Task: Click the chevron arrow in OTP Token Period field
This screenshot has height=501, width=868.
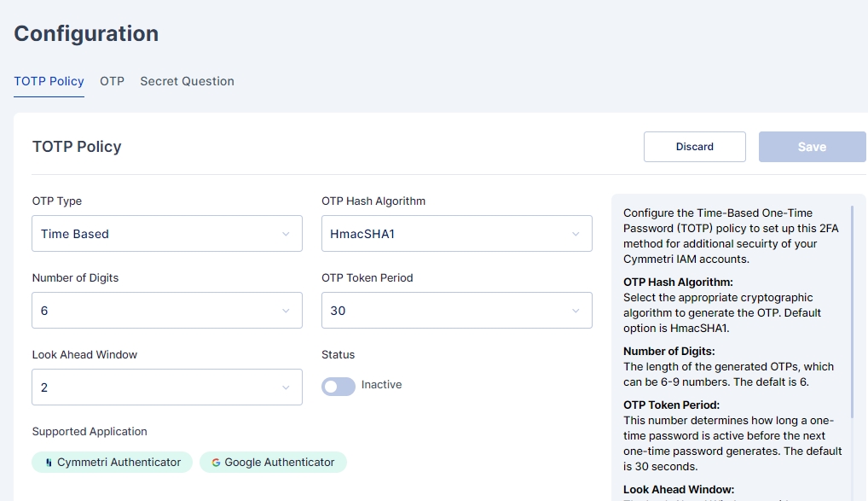Action: click(576, 311)
